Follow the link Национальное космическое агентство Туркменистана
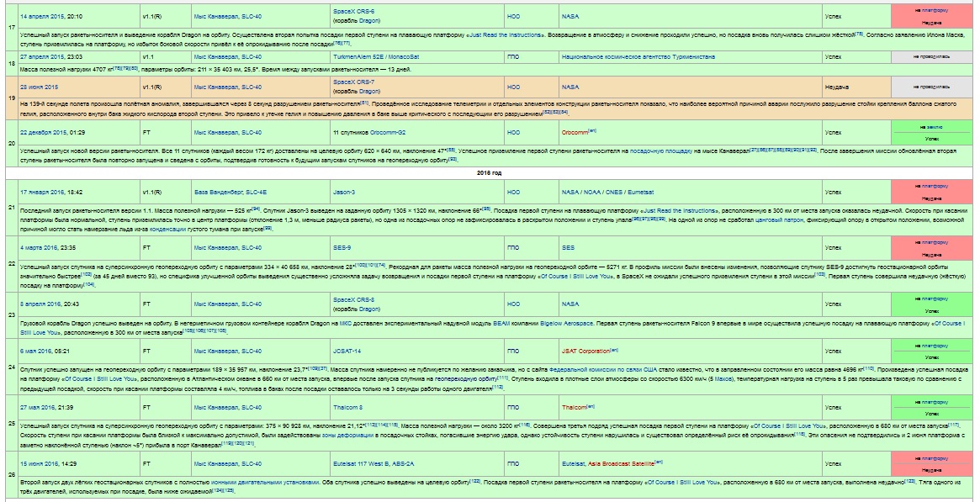Viewport: 980px width, 502px height. coord(638,57)
